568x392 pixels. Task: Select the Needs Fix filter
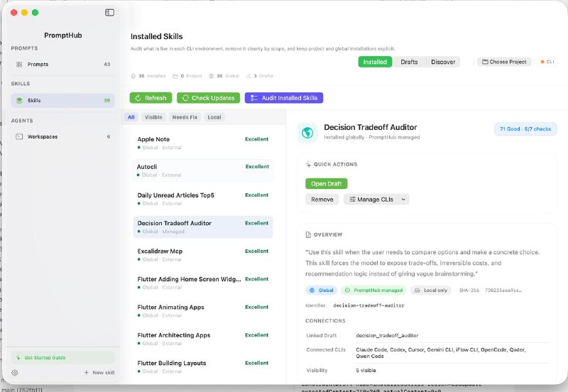(185, 117)
